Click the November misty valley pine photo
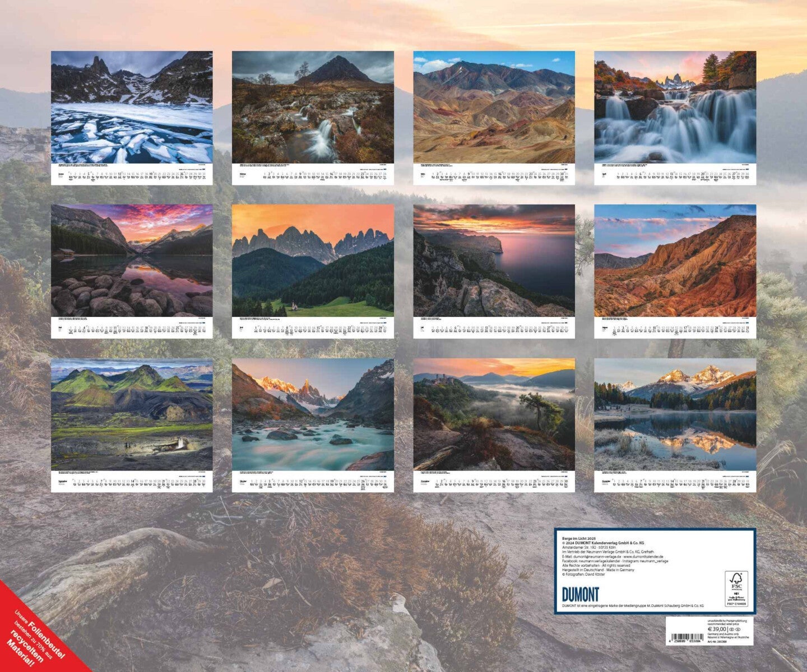This screenshot has height=672, width=807. pos(494,414)
